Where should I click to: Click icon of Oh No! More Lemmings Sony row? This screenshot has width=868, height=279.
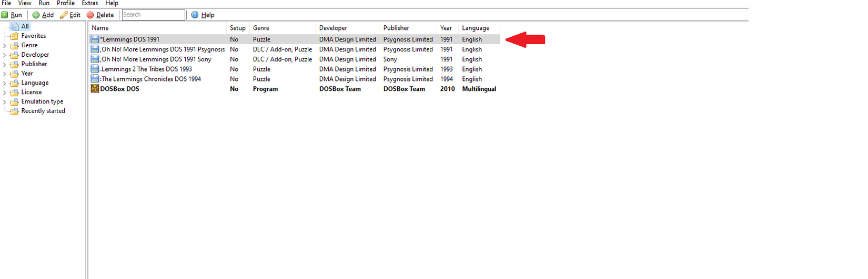click(x=95, y=59)
